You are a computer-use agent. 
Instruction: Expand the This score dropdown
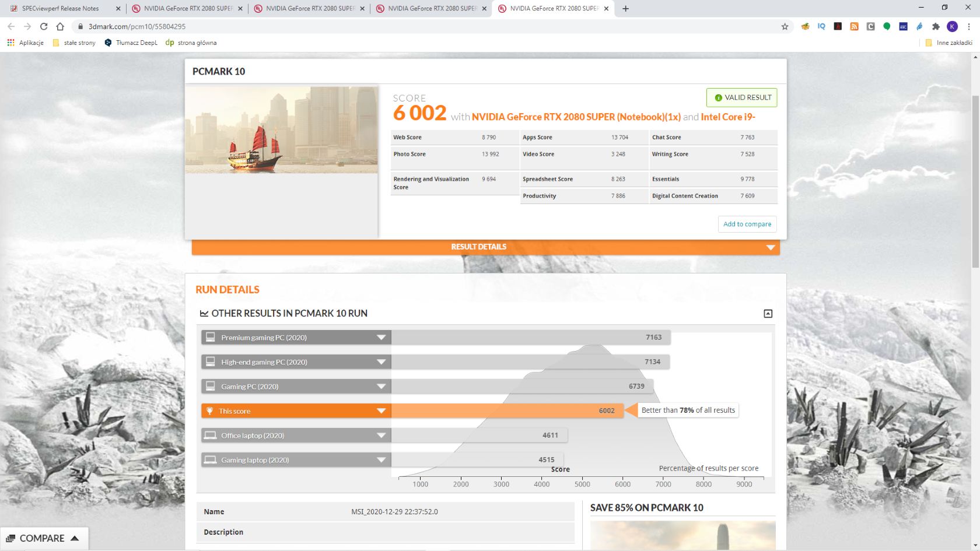click(x=381, y=410)
